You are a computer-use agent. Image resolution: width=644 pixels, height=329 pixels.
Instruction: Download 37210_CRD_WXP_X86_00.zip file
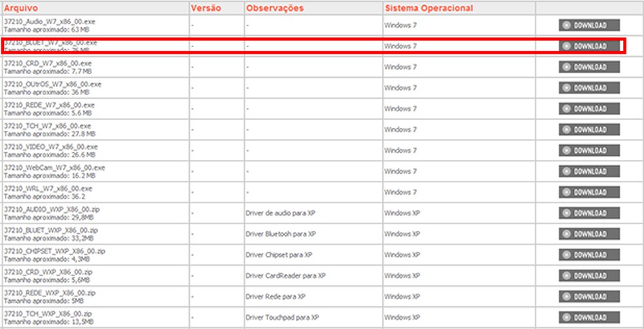tap(589, 275)
